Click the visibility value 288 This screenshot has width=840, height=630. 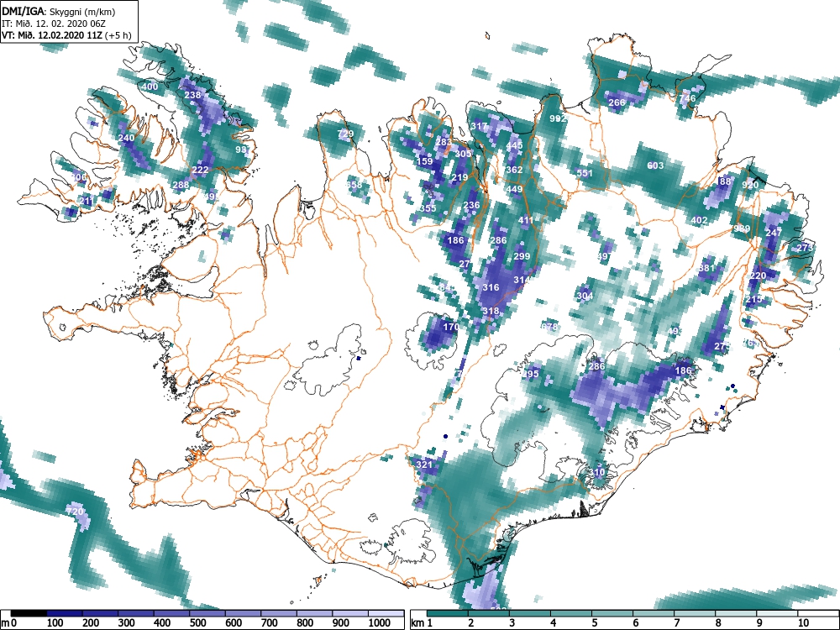pos(181,185)
